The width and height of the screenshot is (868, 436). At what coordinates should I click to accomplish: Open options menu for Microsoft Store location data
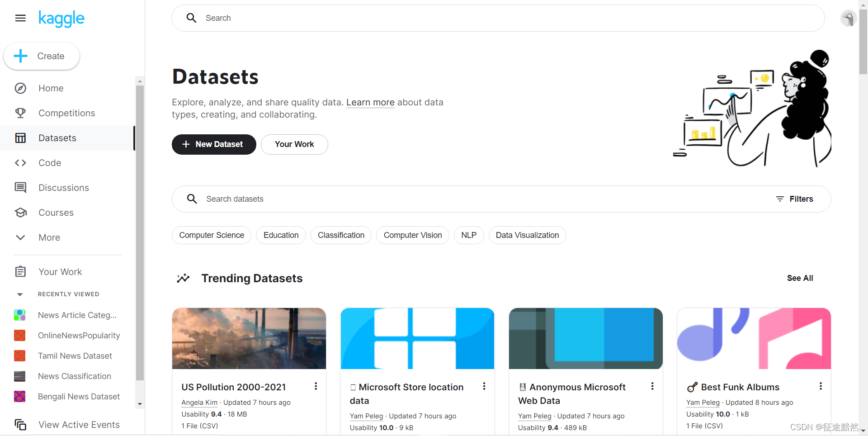pos(484,386)
